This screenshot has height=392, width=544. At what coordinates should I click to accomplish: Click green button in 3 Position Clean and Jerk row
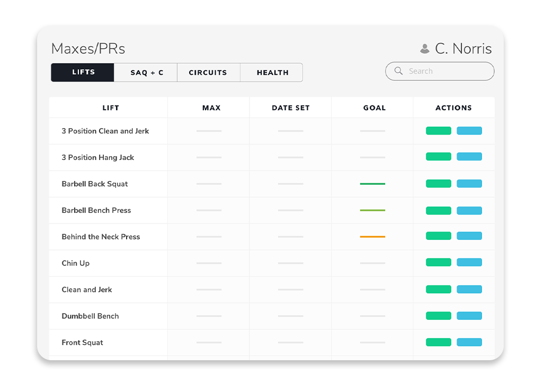438,131
